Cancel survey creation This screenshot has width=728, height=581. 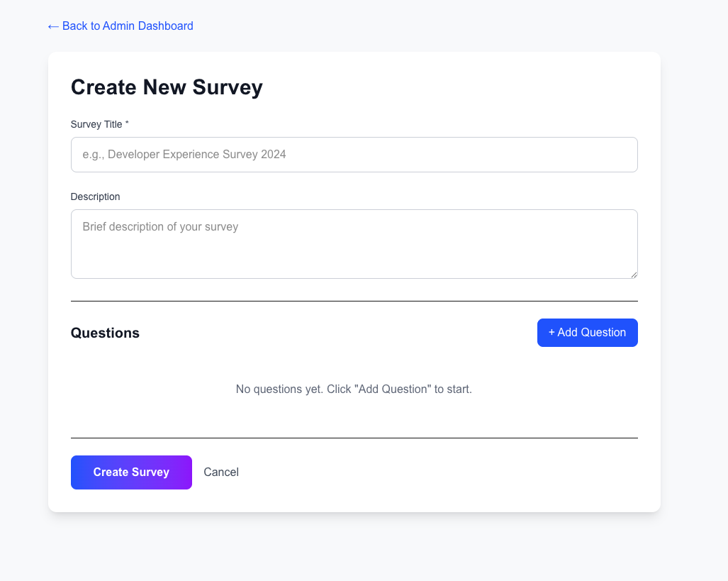click(x=221, y=472)
